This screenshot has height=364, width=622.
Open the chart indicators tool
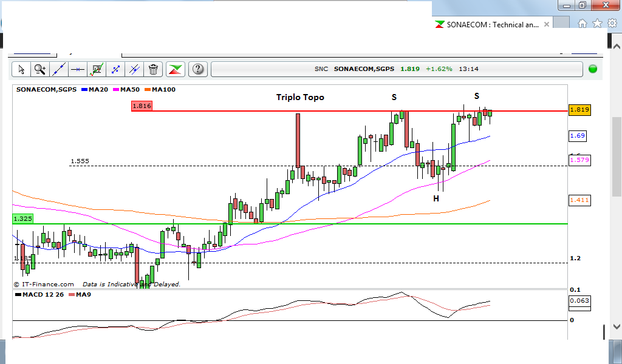point(96,69)
